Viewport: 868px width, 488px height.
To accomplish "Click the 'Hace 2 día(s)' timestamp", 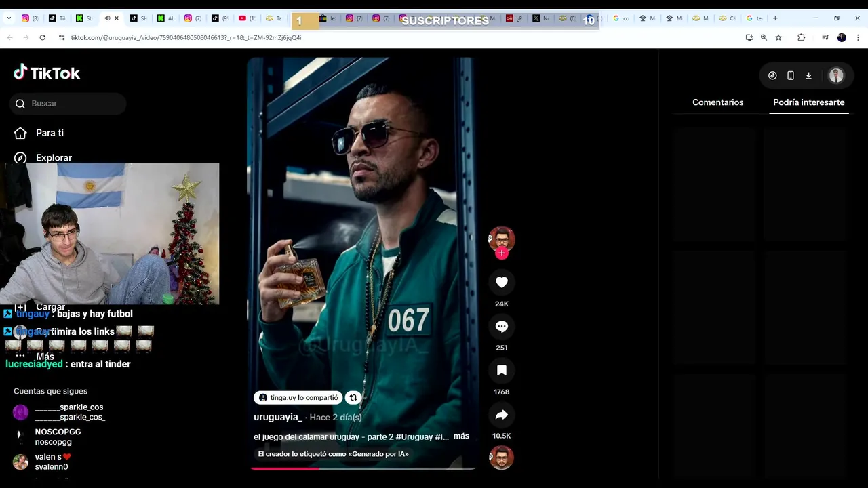I will pyautogui.click(x=336, y=418).
